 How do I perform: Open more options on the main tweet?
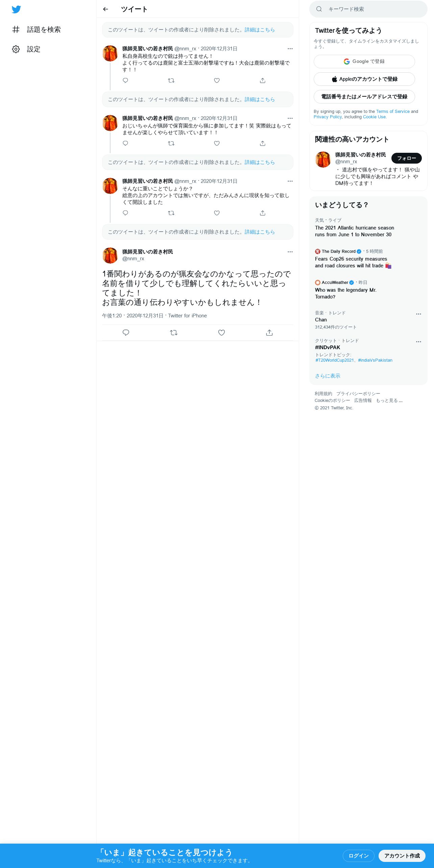[x=290, y=252]
